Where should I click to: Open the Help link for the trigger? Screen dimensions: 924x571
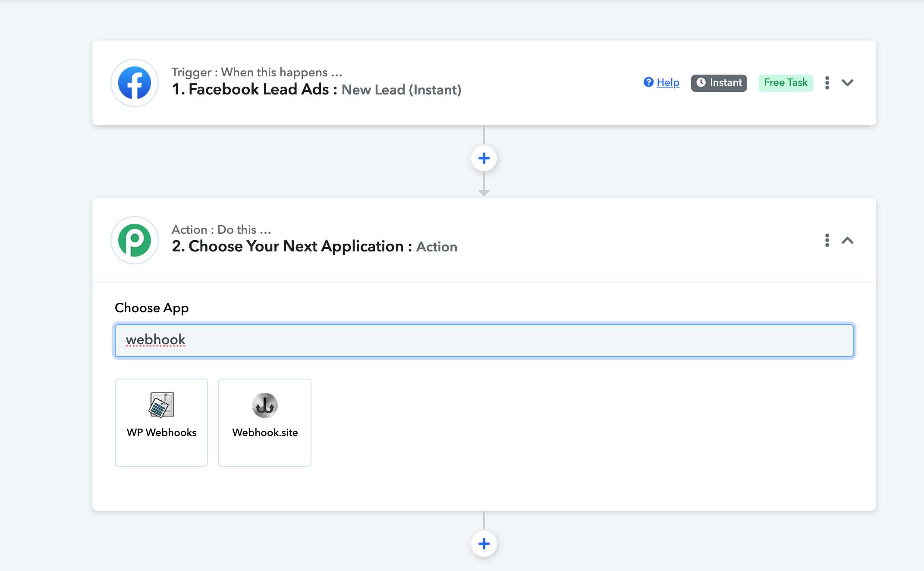(668, 82)
